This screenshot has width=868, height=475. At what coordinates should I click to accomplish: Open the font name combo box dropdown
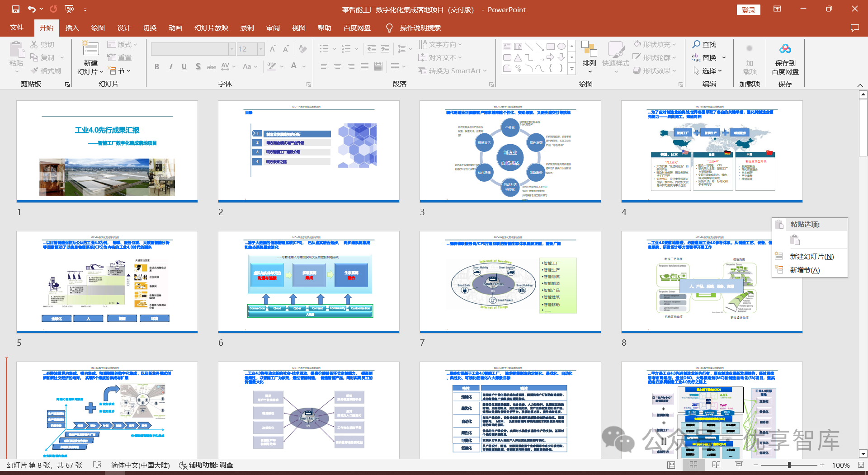tap(232, 49)
